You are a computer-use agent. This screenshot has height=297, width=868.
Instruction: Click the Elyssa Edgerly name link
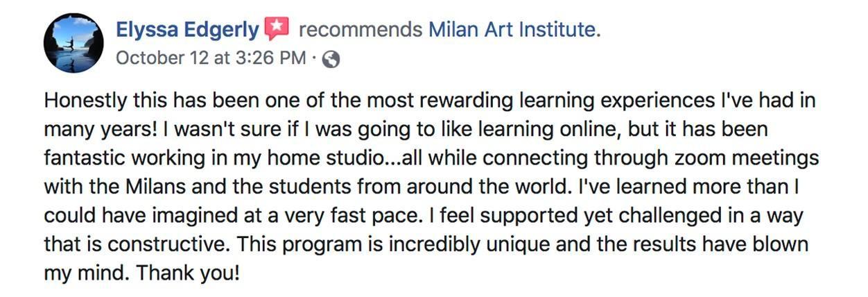pyautogui.click(x=187, y=30)
